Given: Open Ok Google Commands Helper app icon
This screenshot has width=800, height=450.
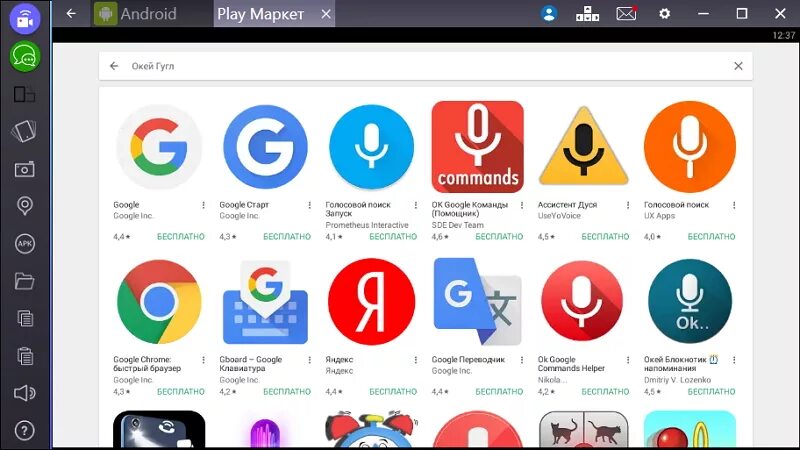Looking at the screenshot, I should click(x=582, y=301).
